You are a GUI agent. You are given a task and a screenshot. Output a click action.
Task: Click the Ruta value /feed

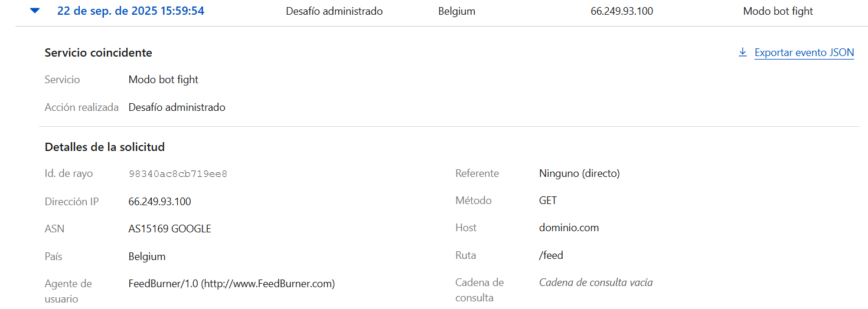pyautogui.click(x=551, y=255)
